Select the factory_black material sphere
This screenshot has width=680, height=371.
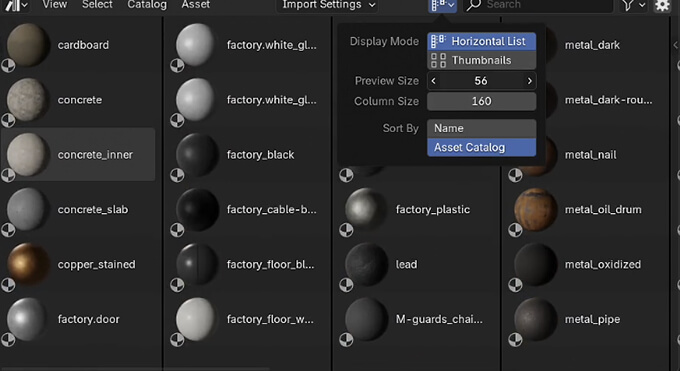[197, 155]
